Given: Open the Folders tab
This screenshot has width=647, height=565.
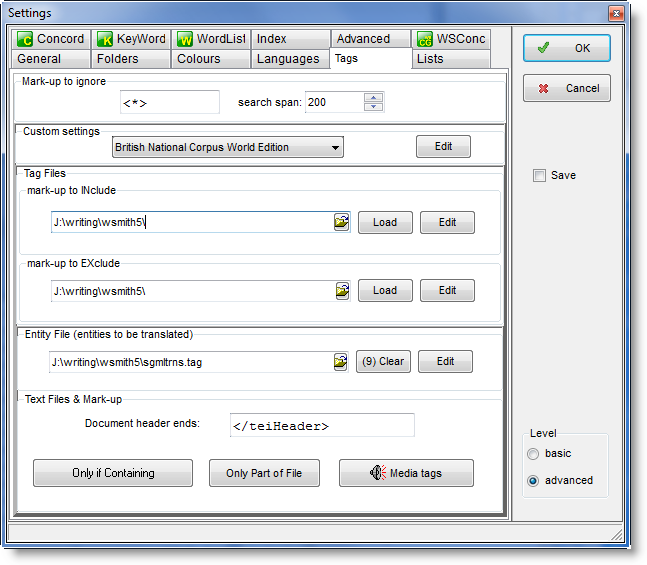Looking at the screenshot, I should point(131,59).
